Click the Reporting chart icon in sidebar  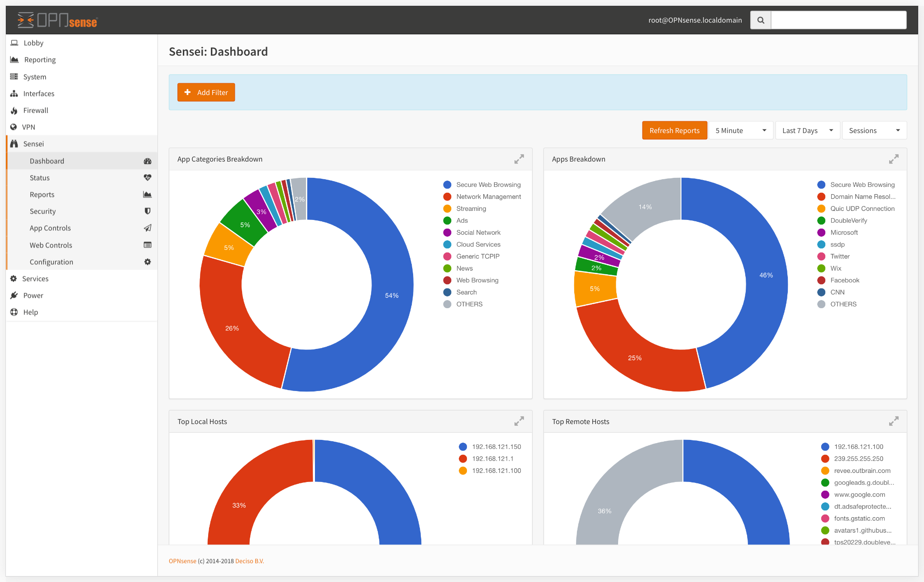click(x=14, y=59)
